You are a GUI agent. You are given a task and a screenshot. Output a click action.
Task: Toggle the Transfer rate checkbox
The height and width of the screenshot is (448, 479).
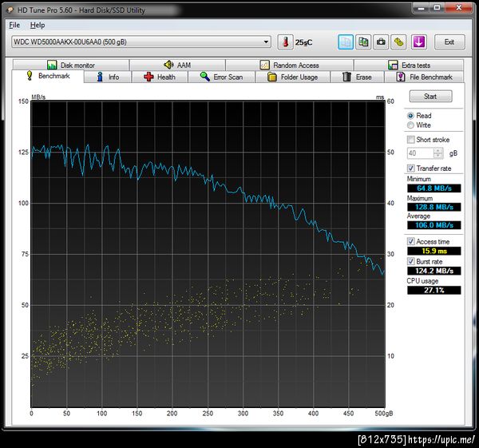[x=411, y=168]
